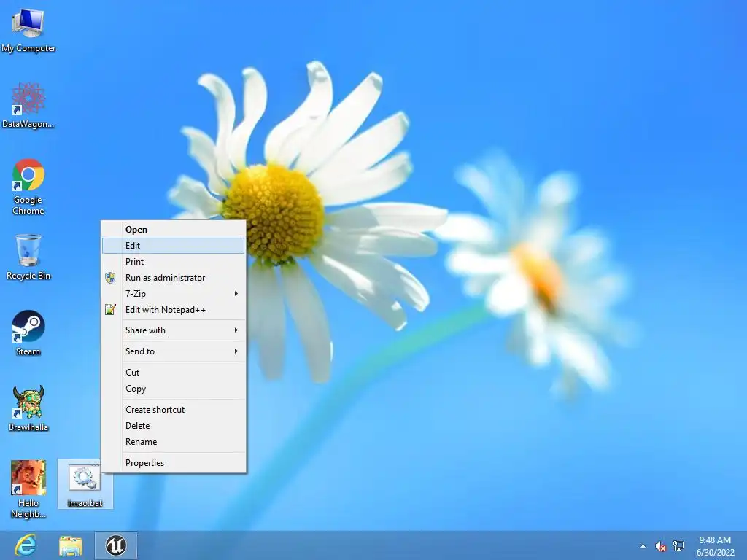747x560 pixels.
Task: Open the clock showing 9:48 AM
Action: [715, 546]
